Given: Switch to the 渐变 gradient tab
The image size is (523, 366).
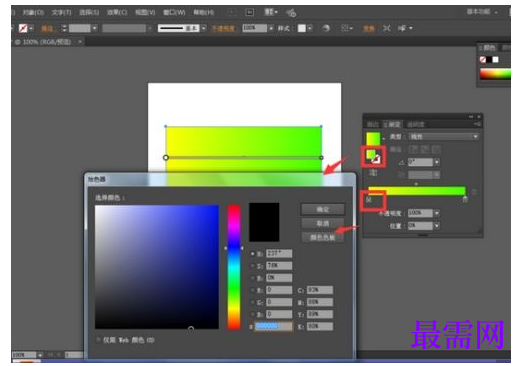Looking at the screenshot, I should pos(393,124).
